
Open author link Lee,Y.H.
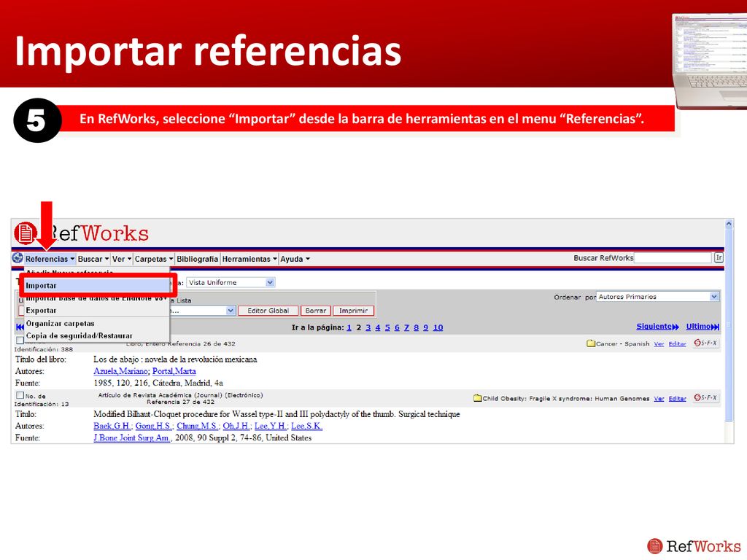tap(271, 426)
